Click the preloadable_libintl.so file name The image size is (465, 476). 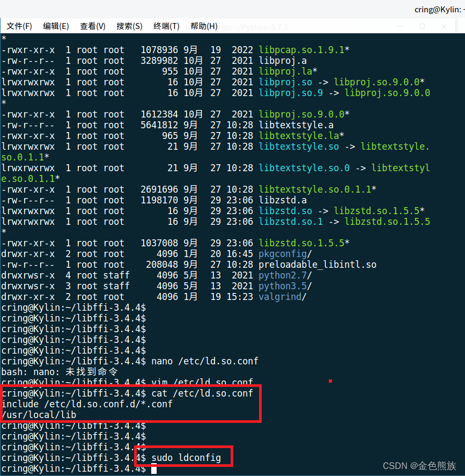[318, 265]
